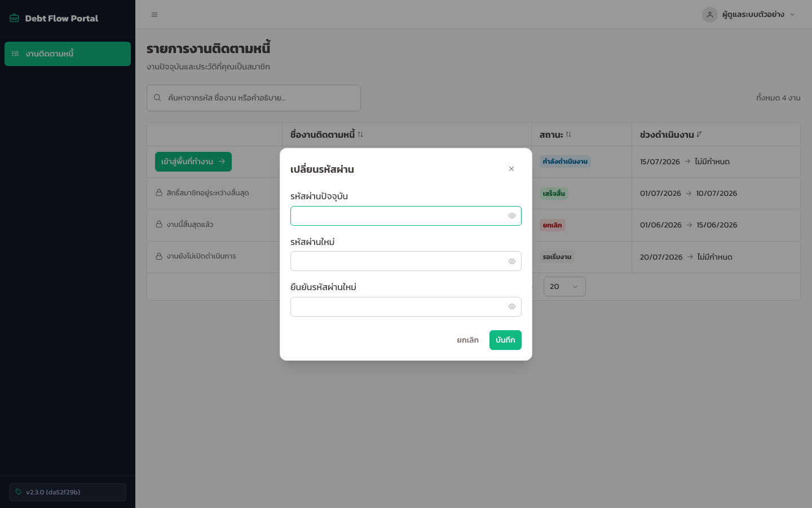Open the page size dropdown showing 20
Viewport: 812px width, 508px height.
pyautogui.click(x=564, y=286)
